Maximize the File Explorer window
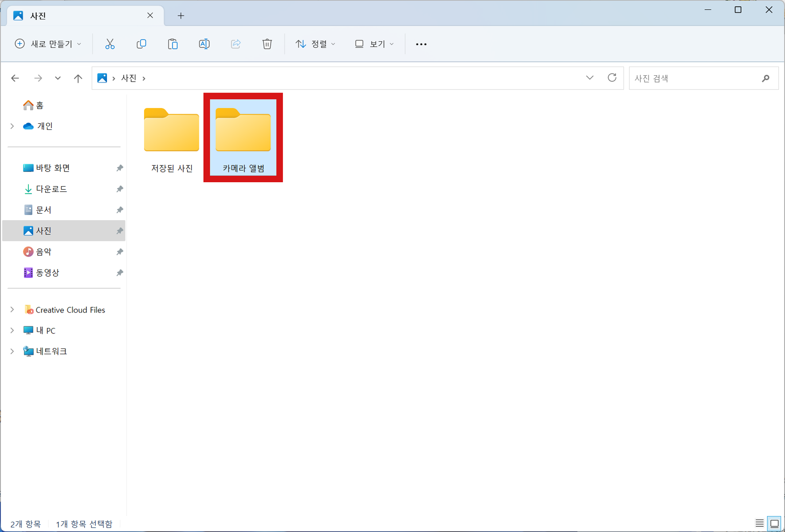 [738, 10]
